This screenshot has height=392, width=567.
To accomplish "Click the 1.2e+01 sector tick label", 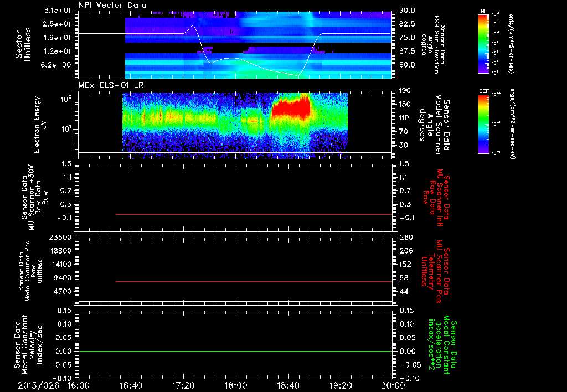I will click(58, 51).
